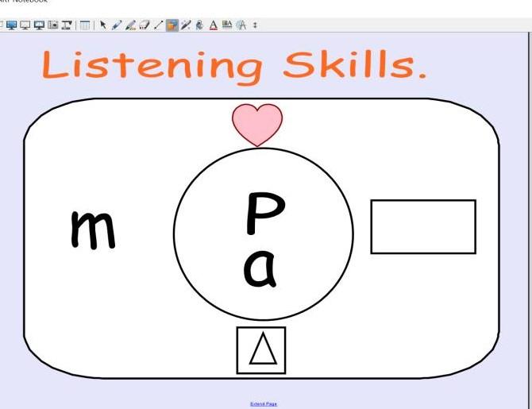
Task: Click the first blue monitor icon
Action: (x=11, y=25)
